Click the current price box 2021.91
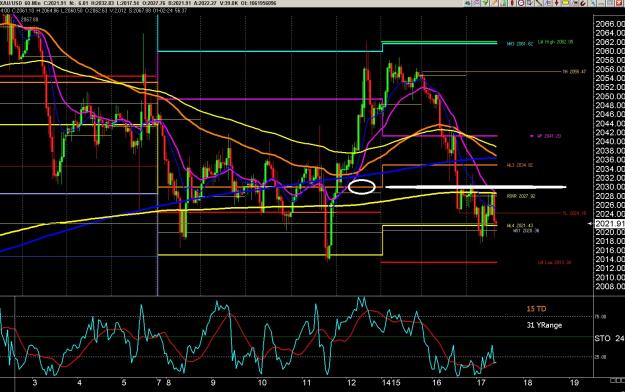625x392 pixels. pyautogui.click(x=609, y=224)
